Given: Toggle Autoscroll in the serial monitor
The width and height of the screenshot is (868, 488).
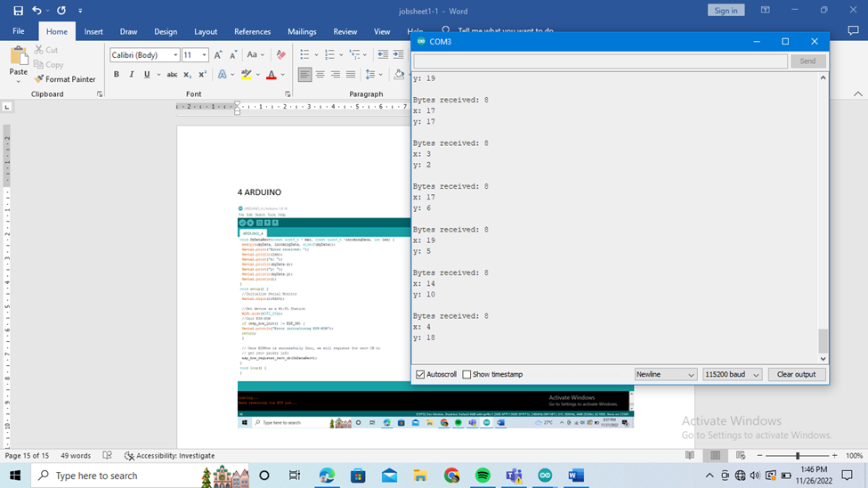Looking at the screenshot, I should click(x=420, y=374).
